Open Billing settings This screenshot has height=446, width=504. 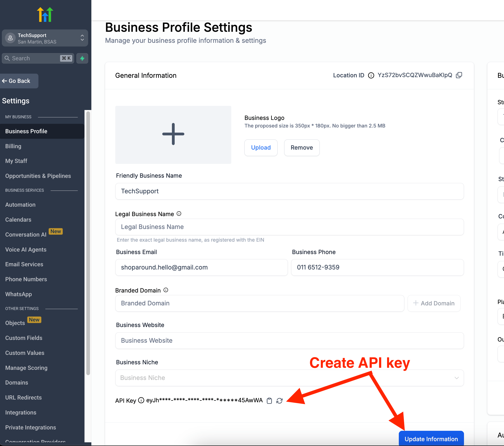pos(13,146)
